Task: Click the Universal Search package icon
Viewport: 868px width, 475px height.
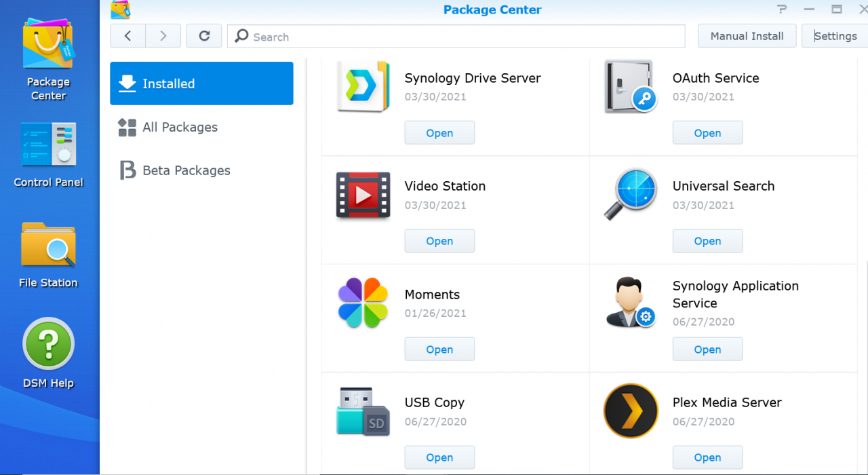Action: [631, 195]
